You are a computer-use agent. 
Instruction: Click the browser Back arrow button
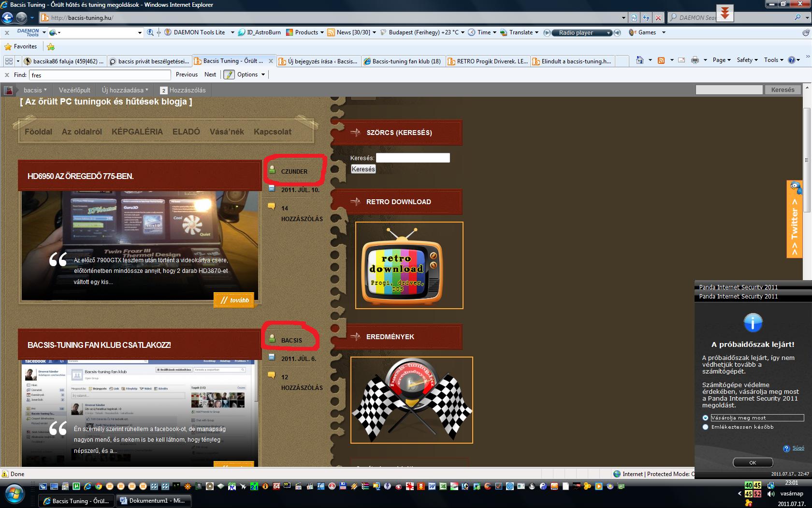[7, 17]
